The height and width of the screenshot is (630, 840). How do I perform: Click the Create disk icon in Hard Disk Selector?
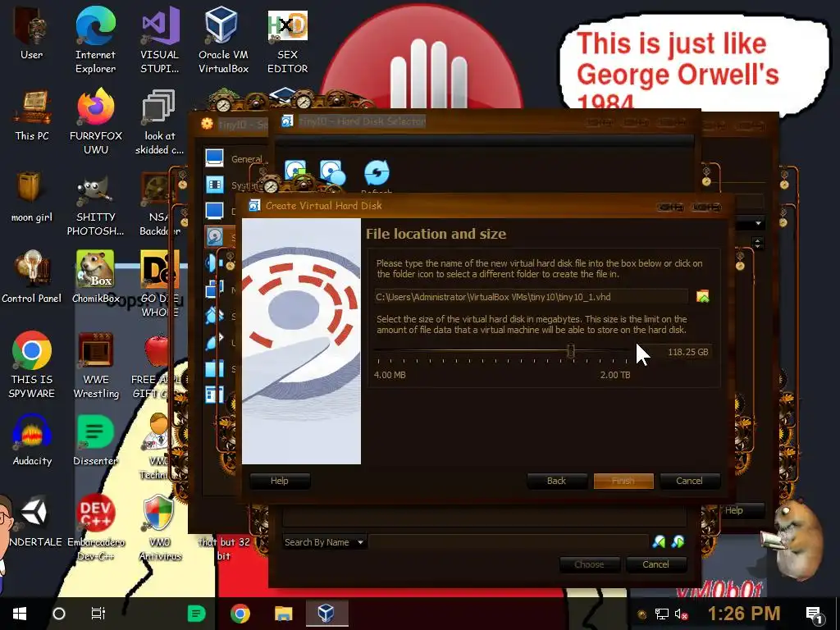(332, 172)
